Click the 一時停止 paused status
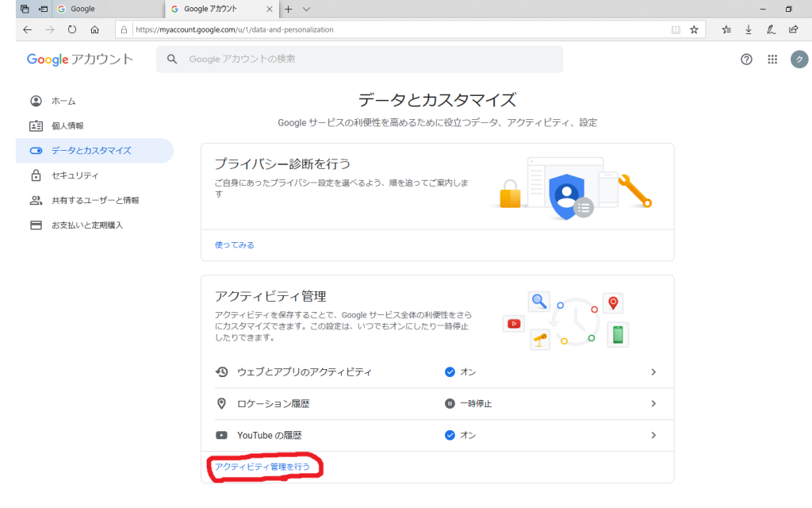 pos(468,404)
